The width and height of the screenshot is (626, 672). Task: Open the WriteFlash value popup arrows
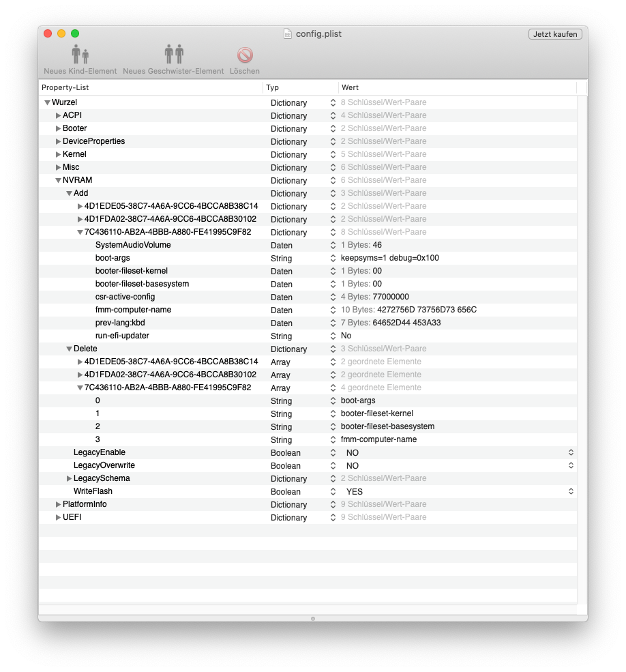point(571,491)
